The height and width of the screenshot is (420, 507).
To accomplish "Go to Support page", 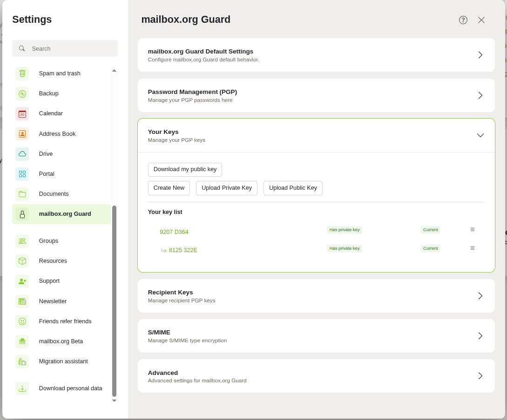I will 61,281.
